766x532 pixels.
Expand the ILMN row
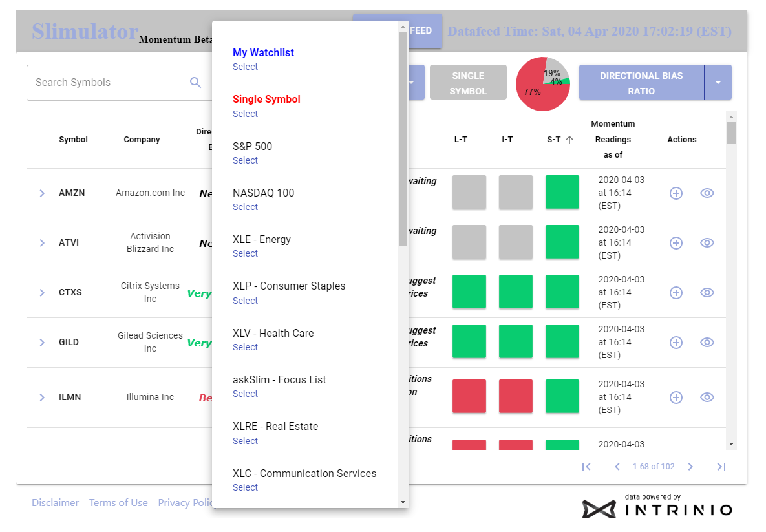(x=42, y=397)
